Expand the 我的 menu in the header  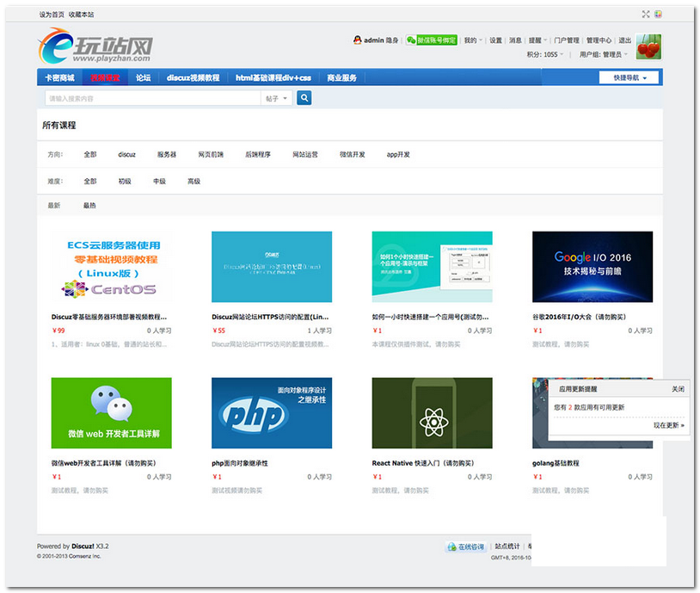(473, 40)
